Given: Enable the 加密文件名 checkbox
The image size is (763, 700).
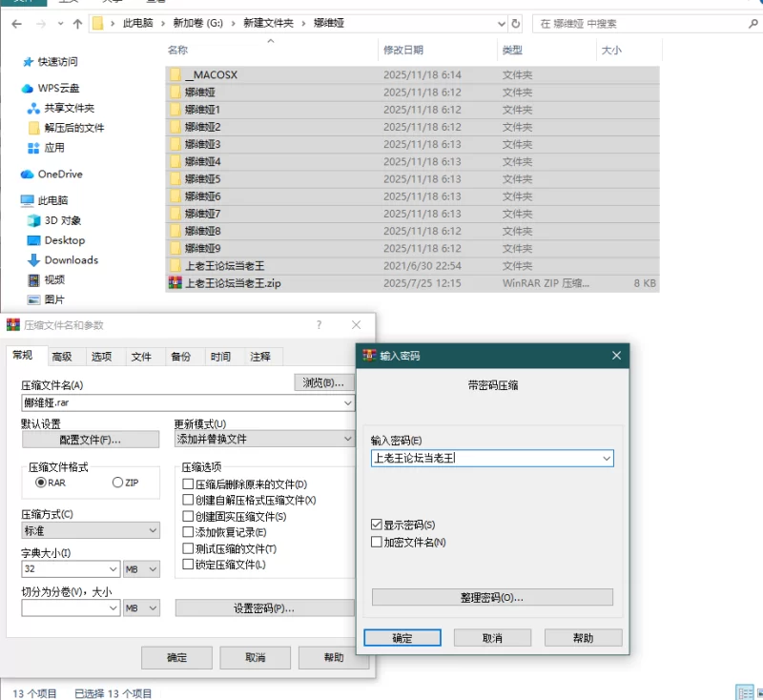Looking at the screenshot, I should [x=377, y=543].
